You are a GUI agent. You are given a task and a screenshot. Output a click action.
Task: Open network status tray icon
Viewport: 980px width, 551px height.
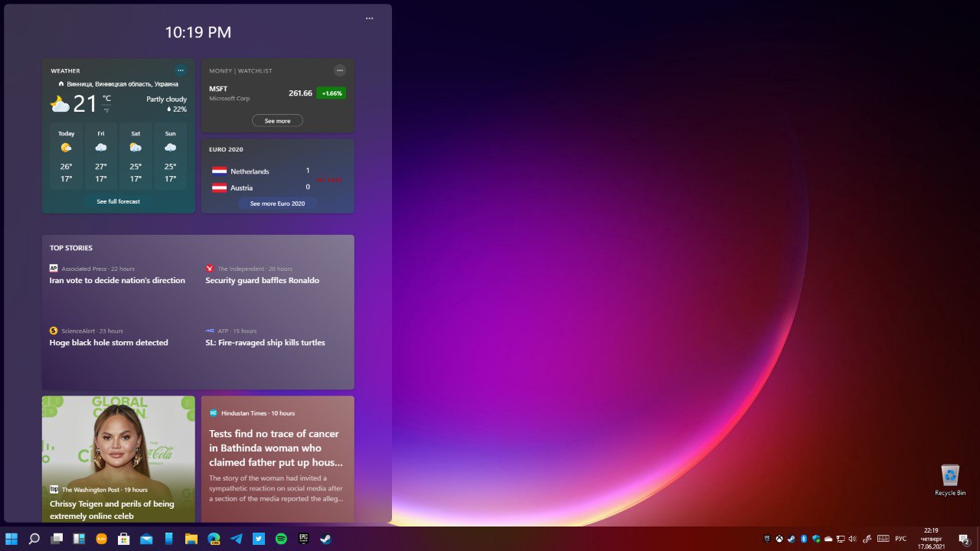[x=841, y=539]
